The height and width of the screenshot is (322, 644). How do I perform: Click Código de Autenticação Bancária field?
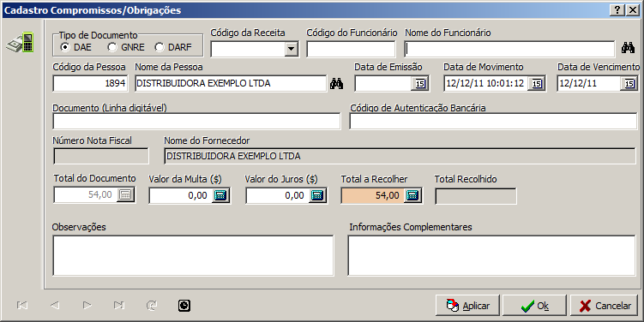pyautogui.click(x=493, y=122)
